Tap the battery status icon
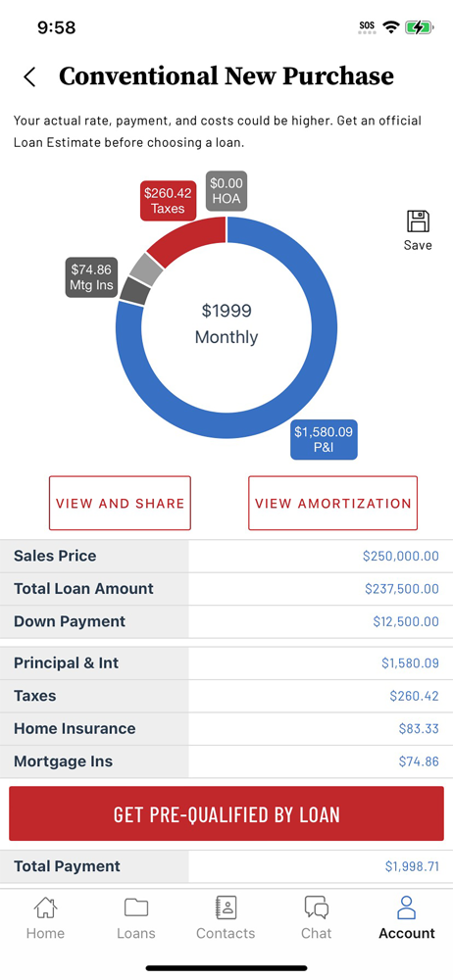Image resolution: width=453 pixels, height=980 pixels. click(x=420, y=27)
